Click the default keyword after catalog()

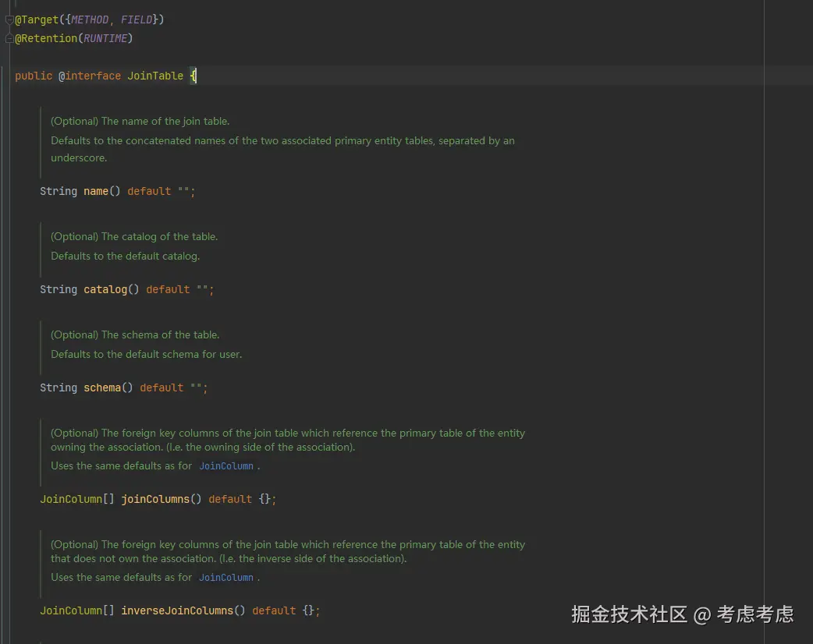168,289
